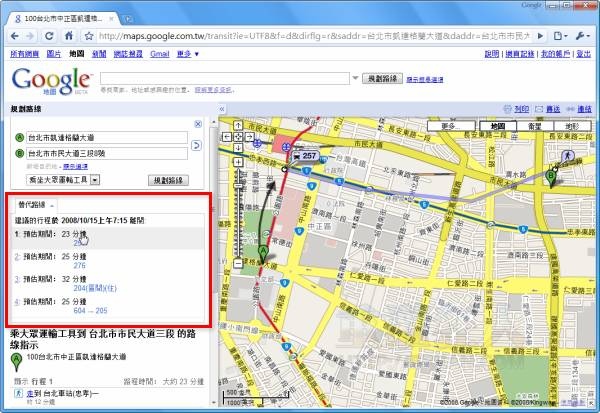This screenshot has width=600, height=413.
Task: Click the 連結 link-to-page link
Action: click(x=584, y=109)
